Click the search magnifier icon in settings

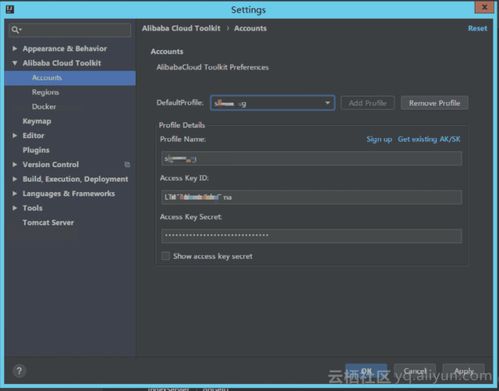16,30
